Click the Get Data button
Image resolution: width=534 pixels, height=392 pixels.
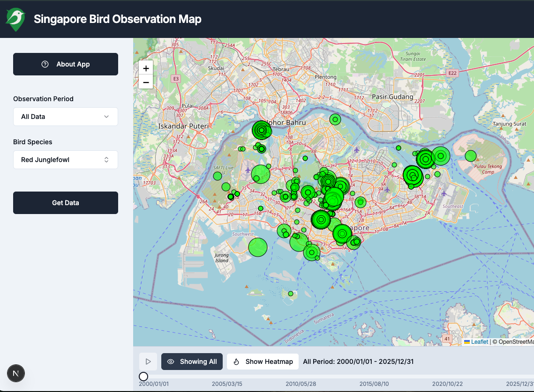[65, 202]
